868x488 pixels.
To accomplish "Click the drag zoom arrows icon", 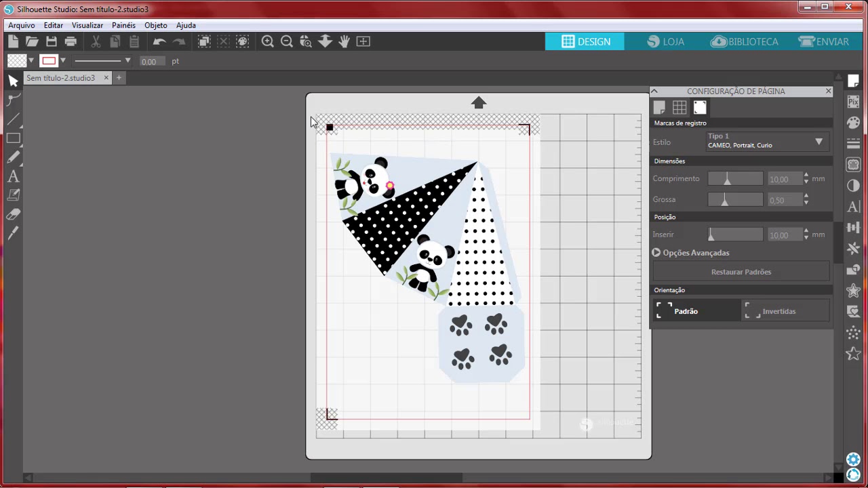I will (x=325, y=41).
